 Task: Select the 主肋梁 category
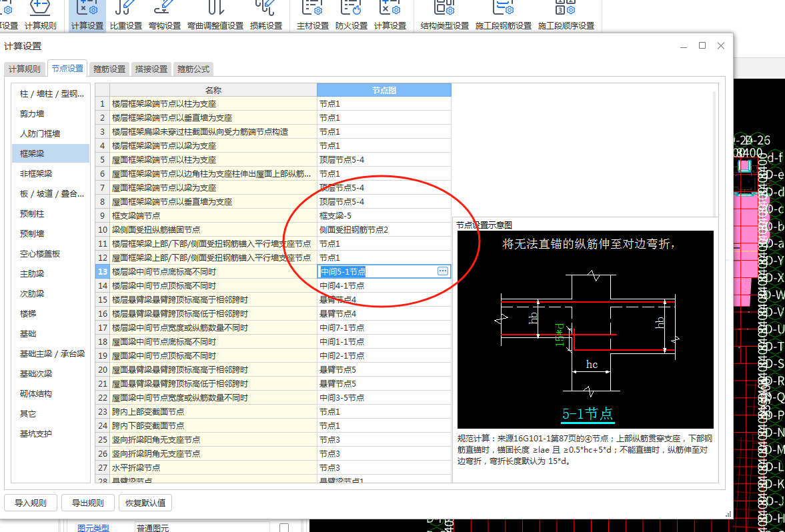51,274
